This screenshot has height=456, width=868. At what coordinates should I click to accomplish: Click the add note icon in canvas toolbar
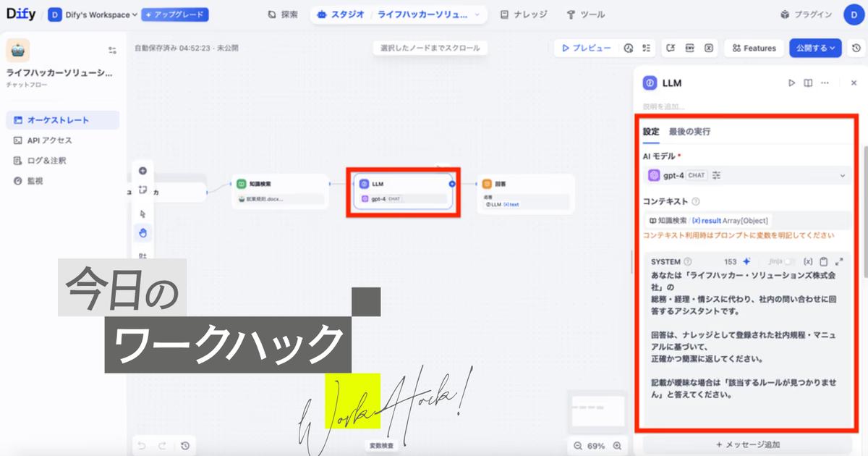[x=142, y=190]
